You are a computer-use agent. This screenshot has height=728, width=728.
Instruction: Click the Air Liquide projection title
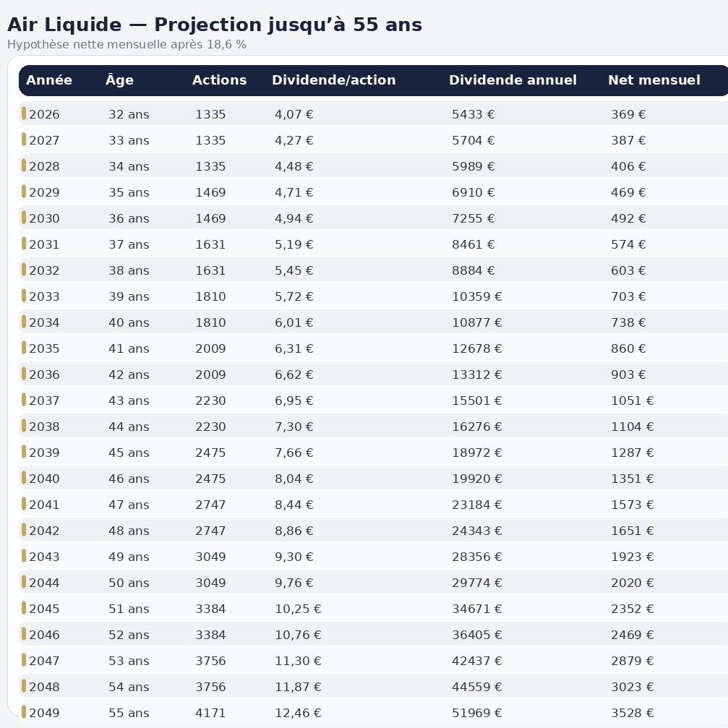tap(214, 25)
